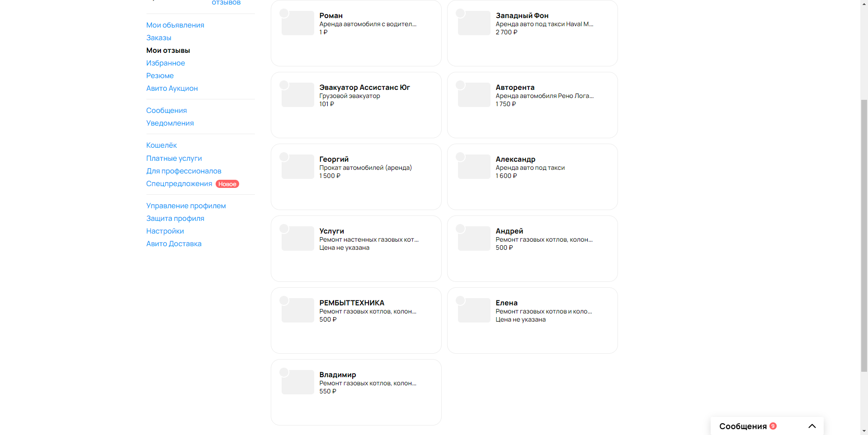The image size is (868, 435).
Task: Open thumbnail of Эвакуатор Ассистанс Юг listing
Action: (x=298, y=95)
